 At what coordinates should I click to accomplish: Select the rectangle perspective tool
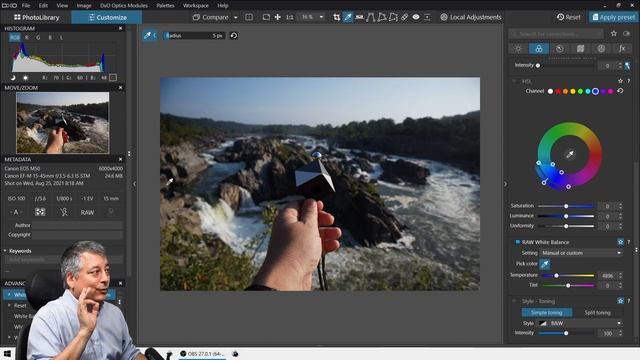click(x=382, y=17)
